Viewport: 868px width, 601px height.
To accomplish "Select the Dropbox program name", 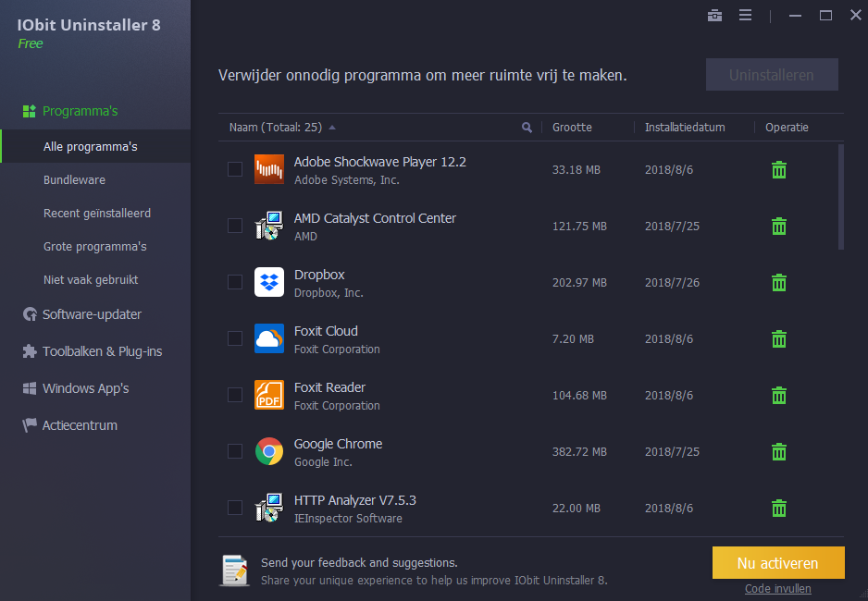I will pos(319,275).
